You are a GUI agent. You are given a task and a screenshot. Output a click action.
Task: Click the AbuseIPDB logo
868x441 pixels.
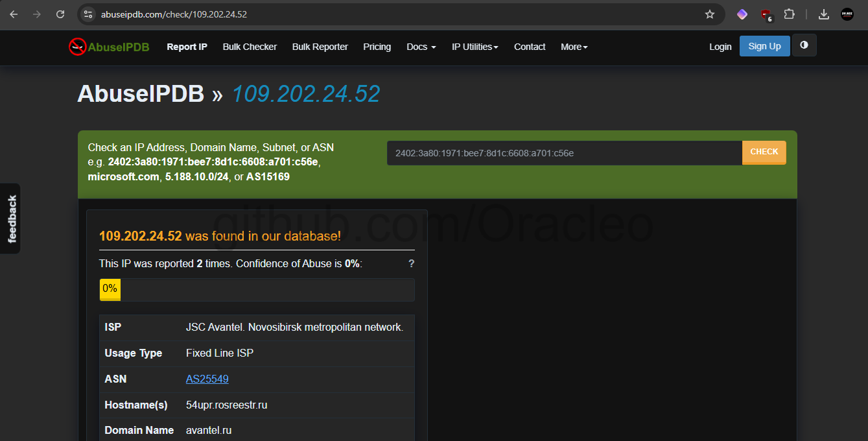[109, 47]
